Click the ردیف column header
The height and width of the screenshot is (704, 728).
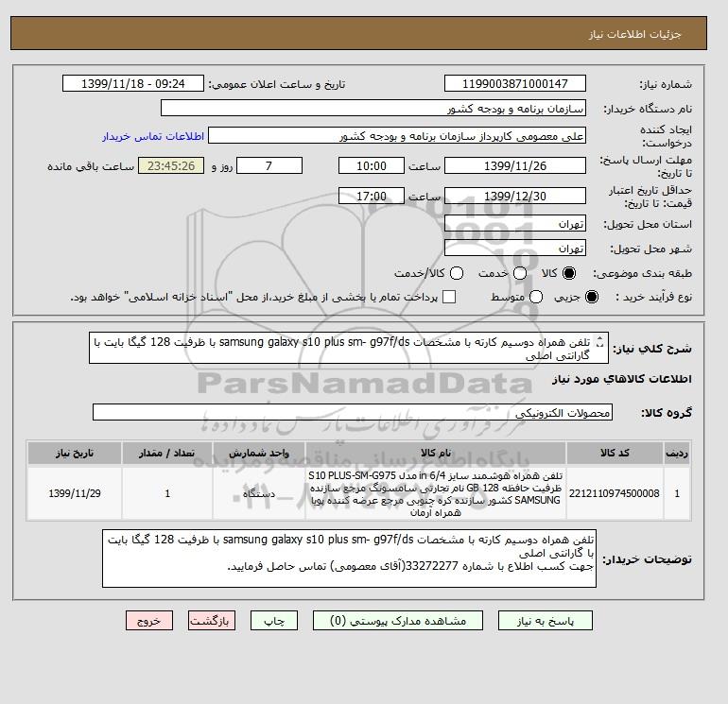pyautogui.click(x=677, y=453)
